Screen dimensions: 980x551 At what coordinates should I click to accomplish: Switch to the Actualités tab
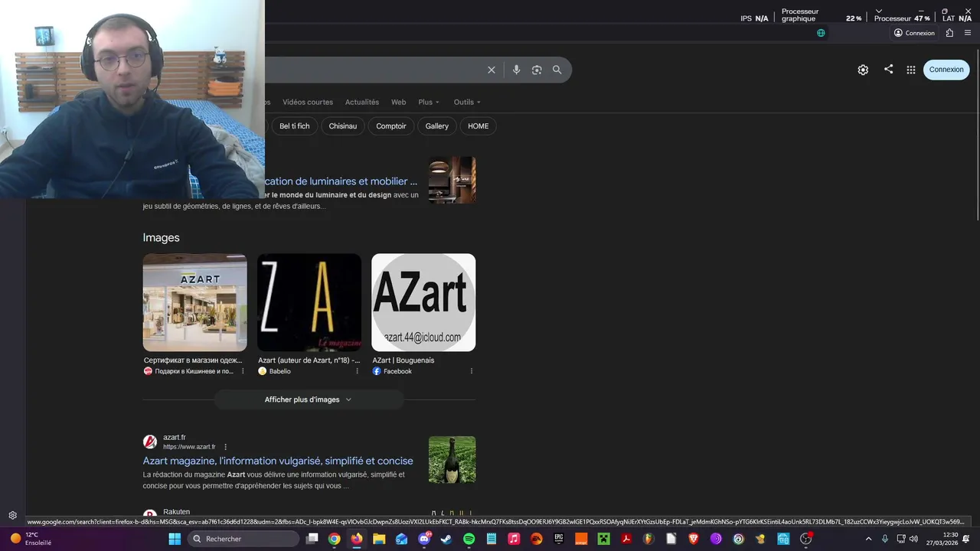click(x=362, y=102)
